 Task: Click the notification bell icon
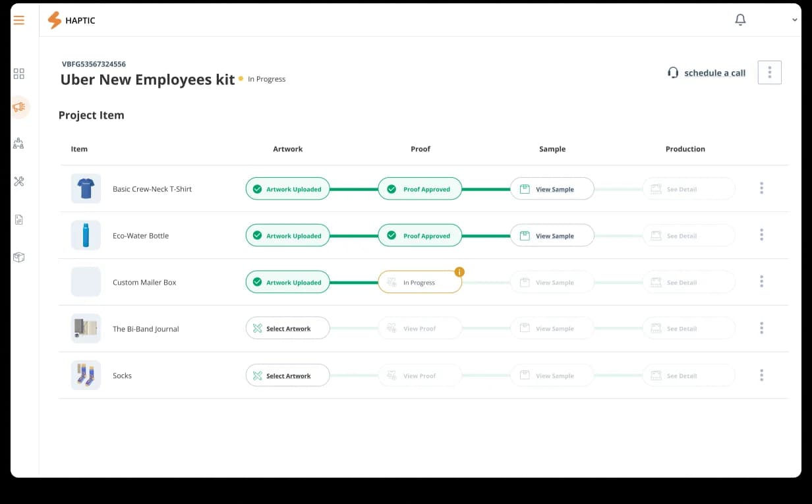pyautogui.click(x=740, y=20)
